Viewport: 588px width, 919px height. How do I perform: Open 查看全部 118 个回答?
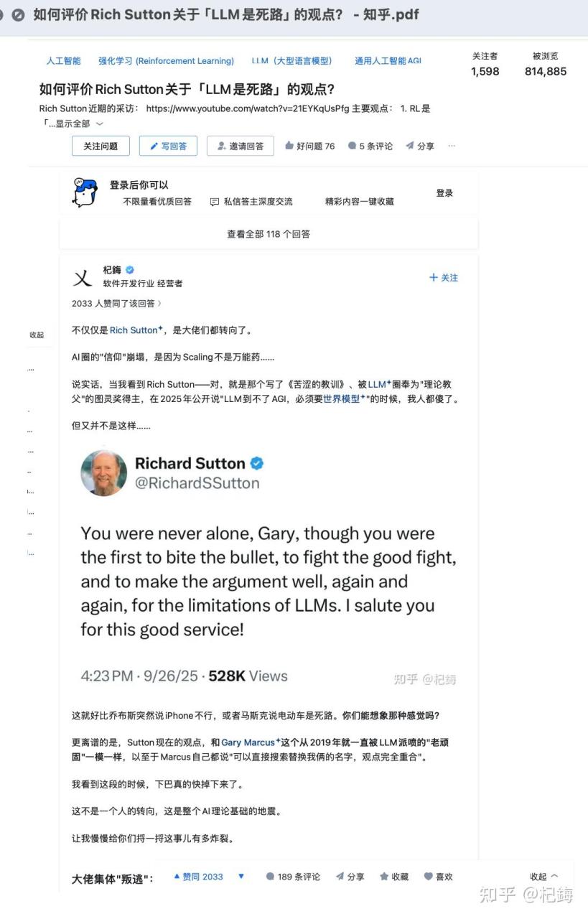click(269, 234)
